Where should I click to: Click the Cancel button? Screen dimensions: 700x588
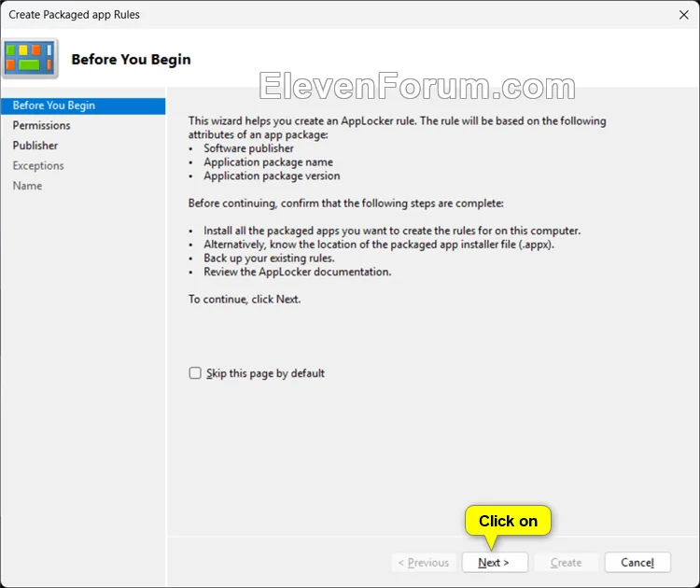pos(637,562)
